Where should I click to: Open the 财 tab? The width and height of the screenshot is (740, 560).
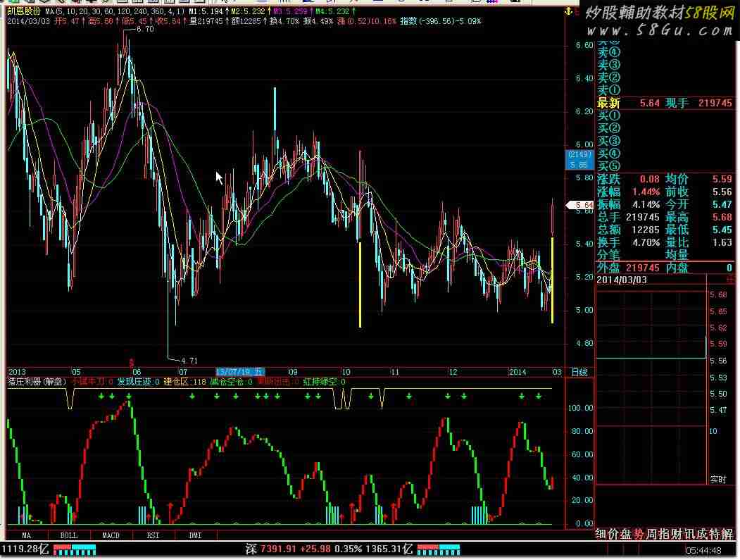pyautogui.click(x=677, y=534)
